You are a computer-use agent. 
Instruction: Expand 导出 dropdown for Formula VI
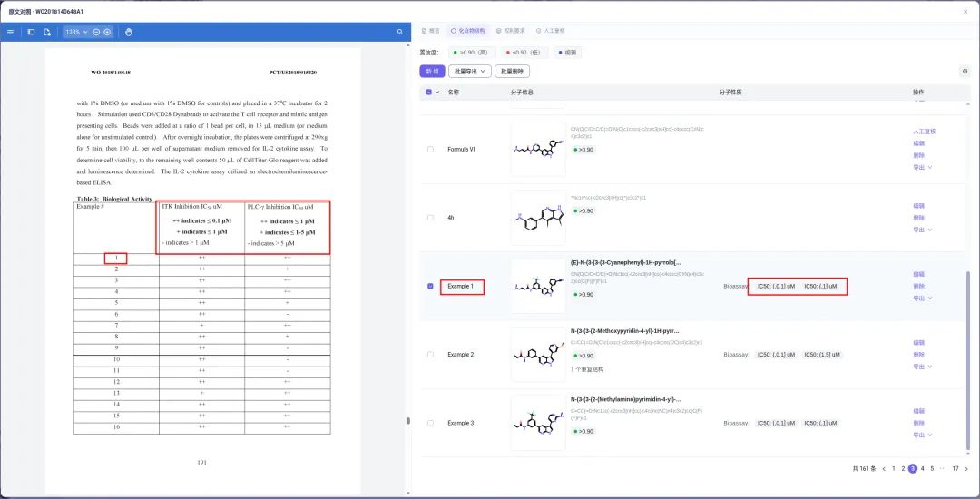pyautogui.click(x=922, y=167)
